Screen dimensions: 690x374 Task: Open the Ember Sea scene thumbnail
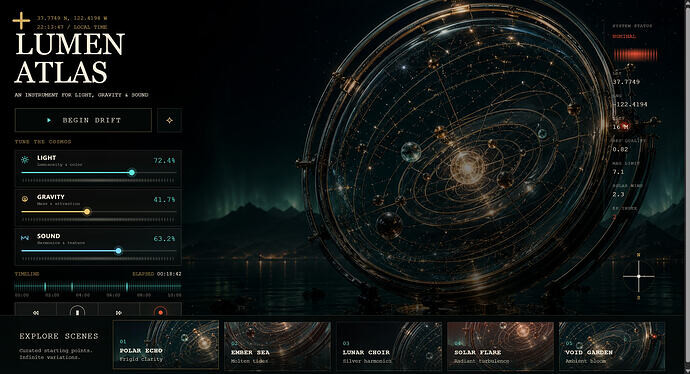277,345
